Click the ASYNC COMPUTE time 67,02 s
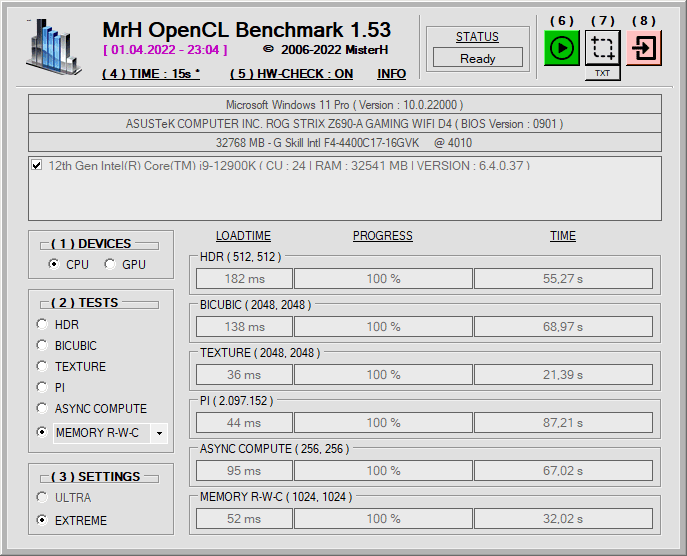This screenshot has height=556, width=687. click(x=563, y=471)
